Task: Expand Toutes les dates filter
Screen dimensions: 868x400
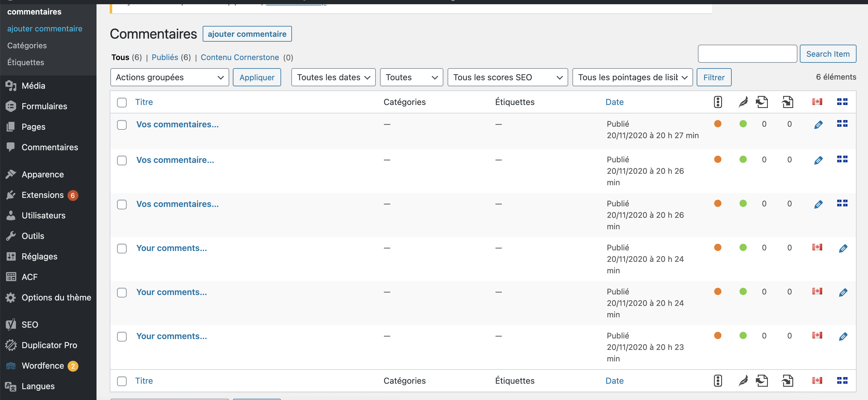Action: (333, 77)
